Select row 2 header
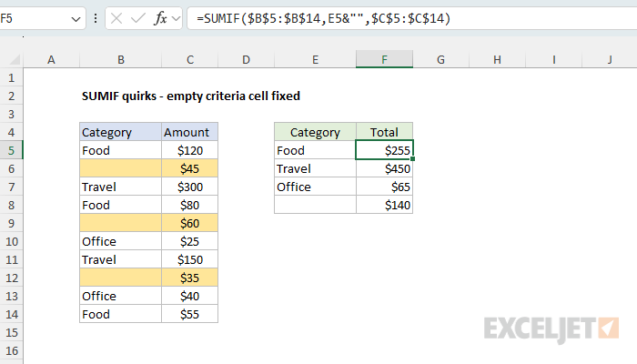 [11, 96]
